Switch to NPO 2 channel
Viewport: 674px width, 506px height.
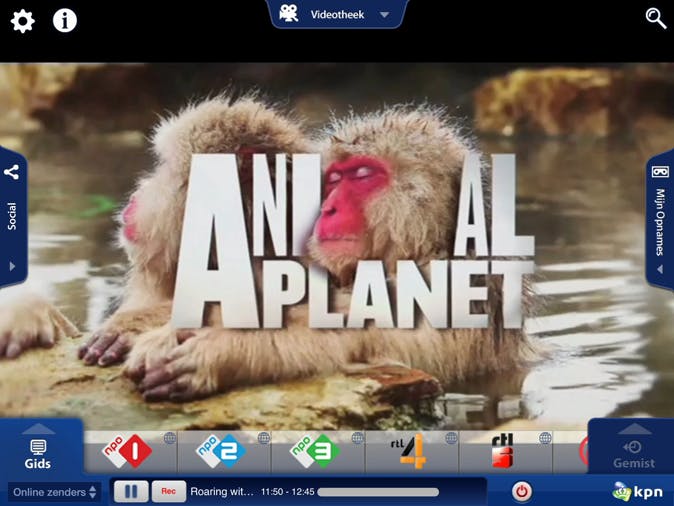(224, 451)
